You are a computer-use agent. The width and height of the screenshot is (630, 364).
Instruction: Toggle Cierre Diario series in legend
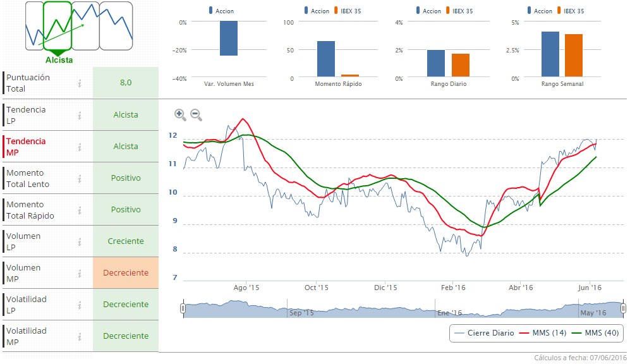click(x=481, y=333)
